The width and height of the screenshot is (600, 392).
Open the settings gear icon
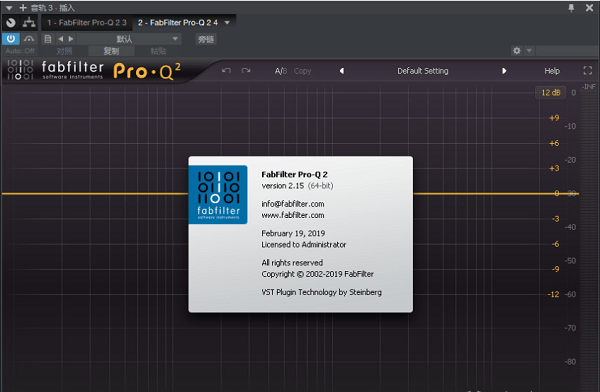tap(517, 51)
